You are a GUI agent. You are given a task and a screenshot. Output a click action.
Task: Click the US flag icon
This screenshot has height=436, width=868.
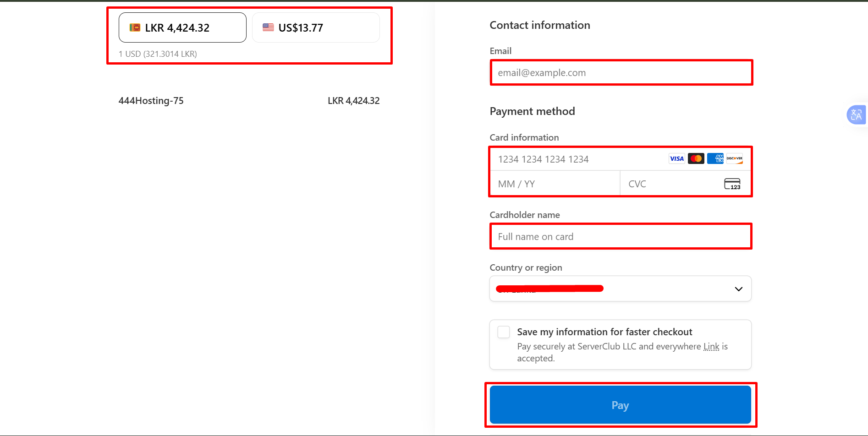(x=268, y=27)
